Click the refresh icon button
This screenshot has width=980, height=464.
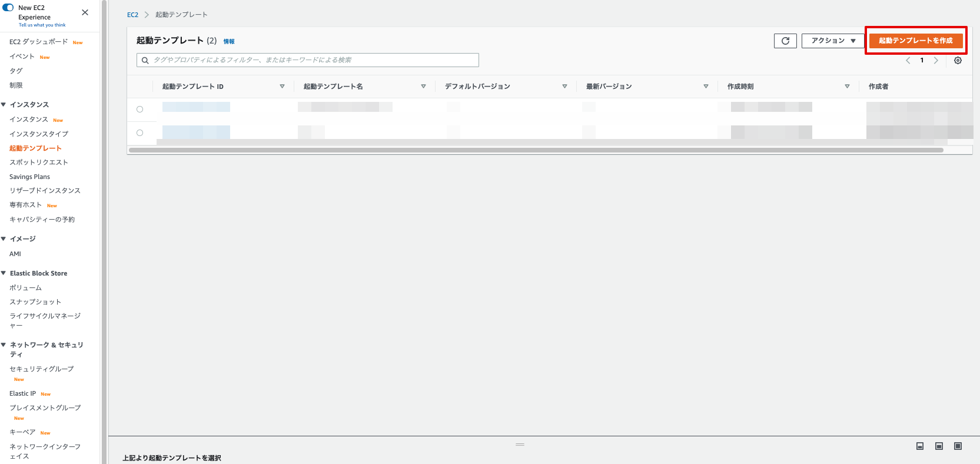[785, 41]
